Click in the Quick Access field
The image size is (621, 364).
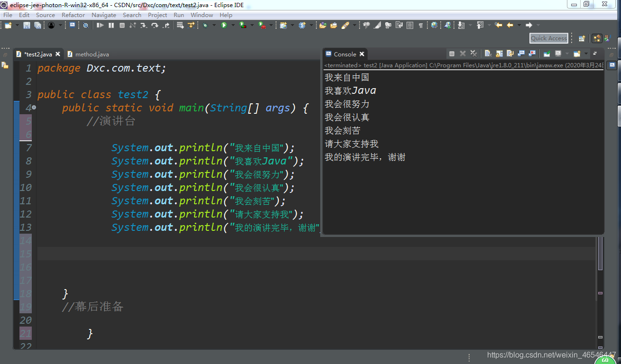tap(549, 38)
